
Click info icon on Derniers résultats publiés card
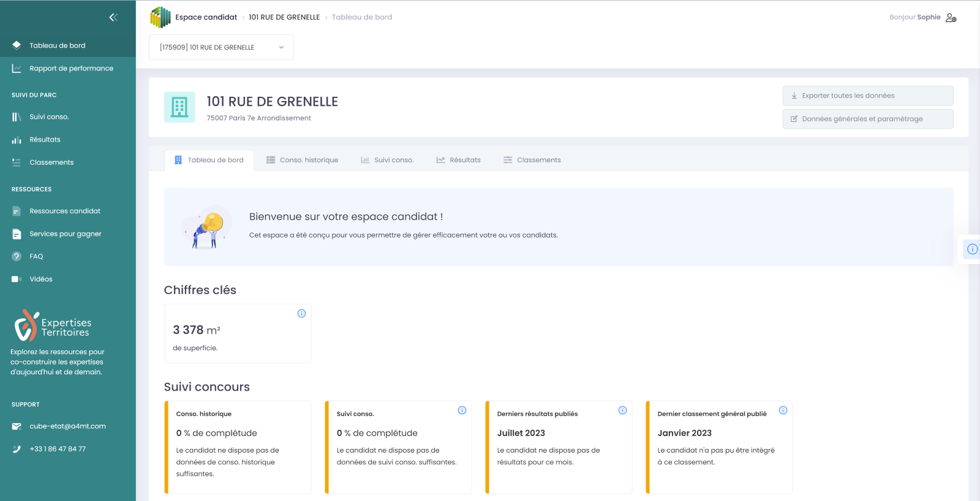(x=622, y=410)
